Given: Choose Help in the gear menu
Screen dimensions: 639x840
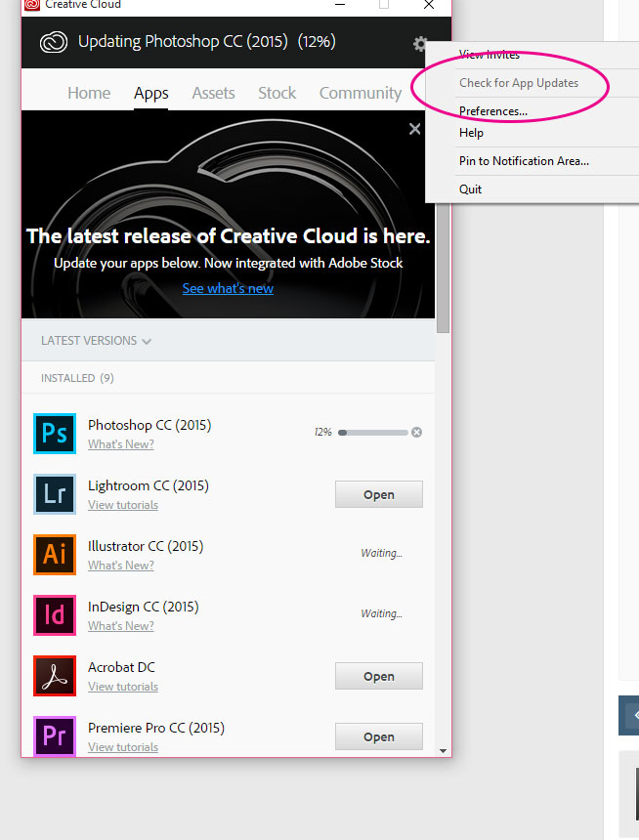Looking at the screenshot, I should 471,133.
